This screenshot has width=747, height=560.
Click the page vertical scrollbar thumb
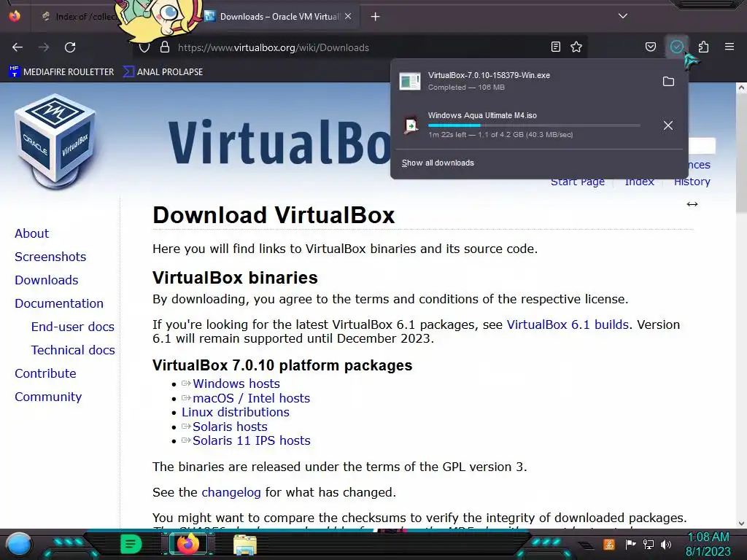[x=741, y=152]
